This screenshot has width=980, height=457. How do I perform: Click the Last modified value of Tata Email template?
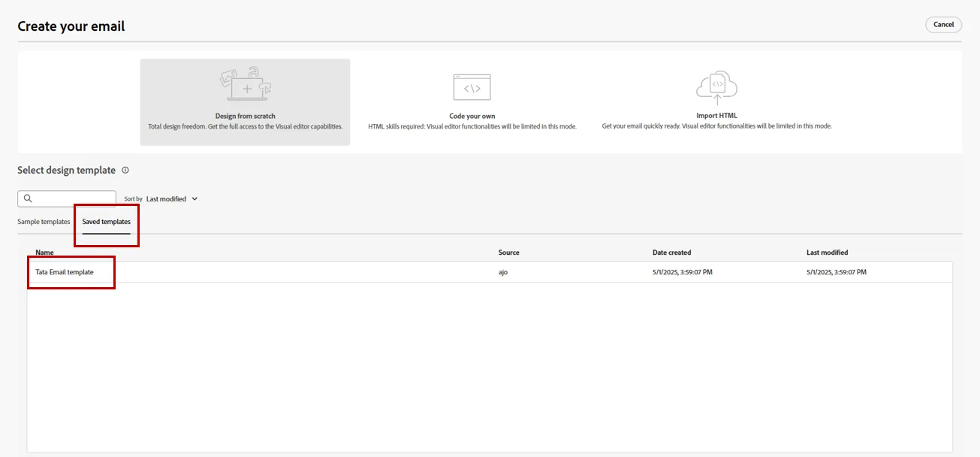click(837, 272)
